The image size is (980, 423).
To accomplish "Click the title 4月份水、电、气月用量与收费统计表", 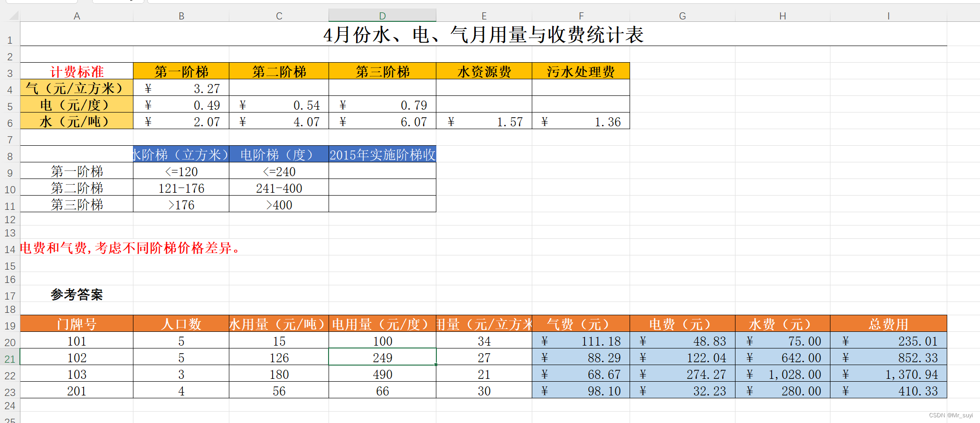I will coord(483,35).
